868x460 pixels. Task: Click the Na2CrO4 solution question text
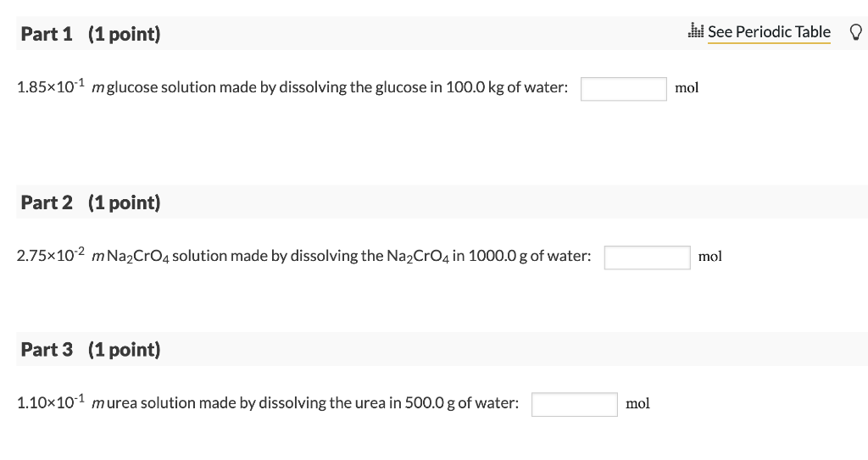[356, 256]
